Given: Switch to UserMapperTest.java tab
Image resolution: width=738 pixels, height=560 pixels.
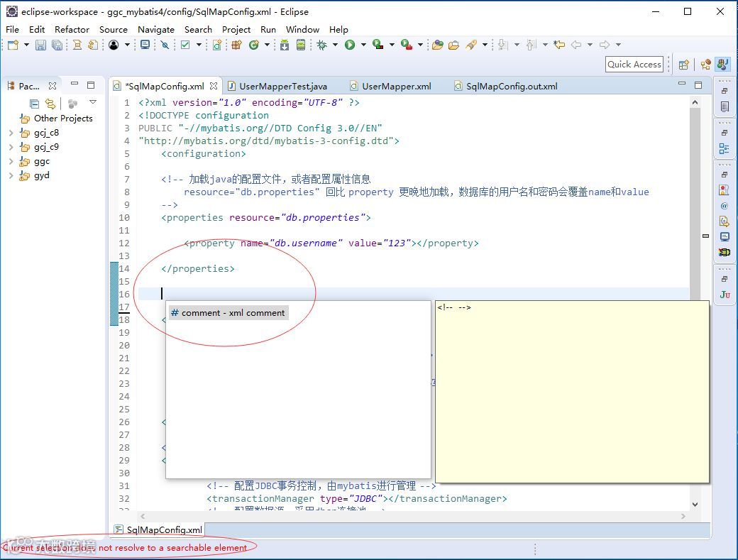Looking at the screenshot, I should 283,86.
